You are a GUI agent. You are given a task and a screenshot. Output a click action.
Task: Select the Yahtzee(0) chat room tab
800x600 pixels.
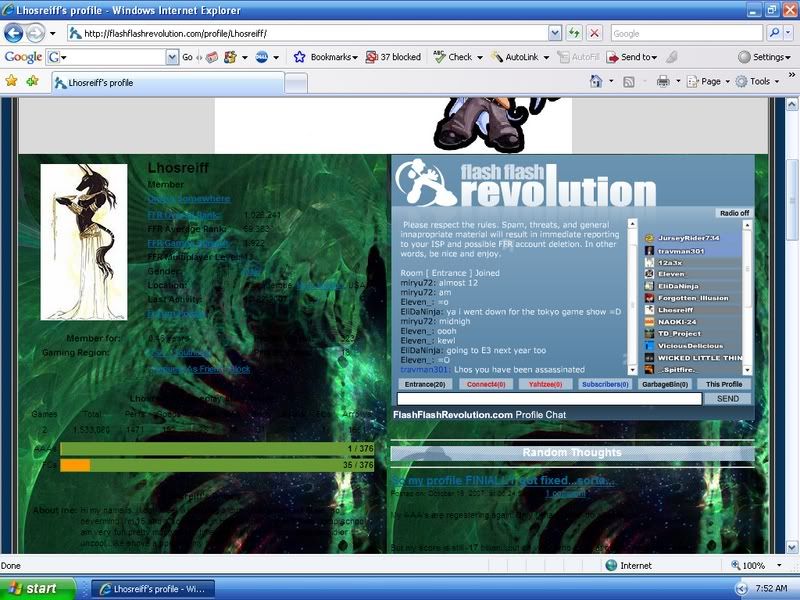pyautogui.click(x=545, y=384)
